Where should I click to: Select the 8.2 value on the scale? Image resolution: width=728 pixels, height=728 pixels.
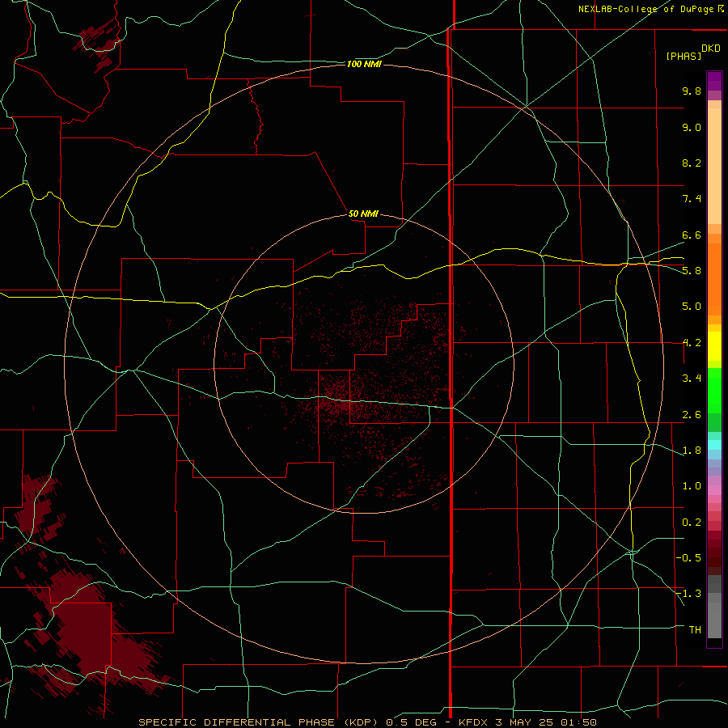692,163
